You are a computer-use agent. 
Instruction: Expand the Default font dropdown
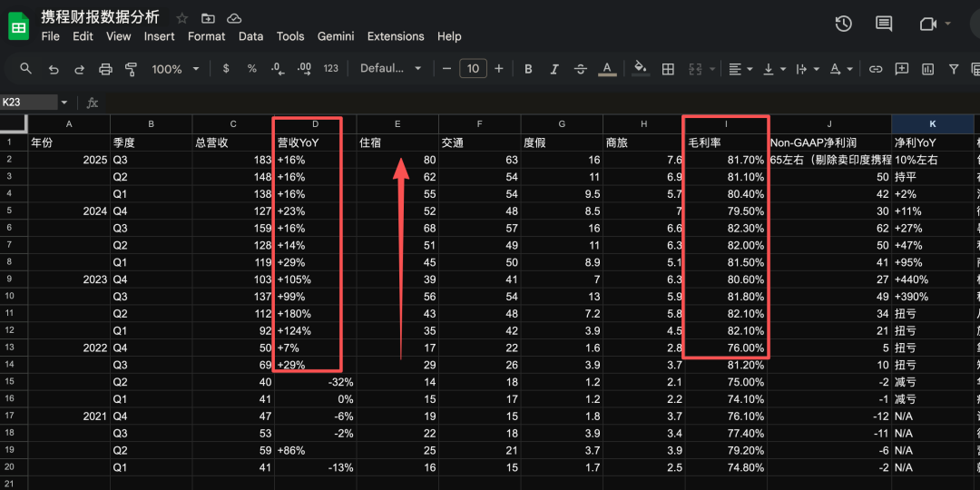point(390,69)
